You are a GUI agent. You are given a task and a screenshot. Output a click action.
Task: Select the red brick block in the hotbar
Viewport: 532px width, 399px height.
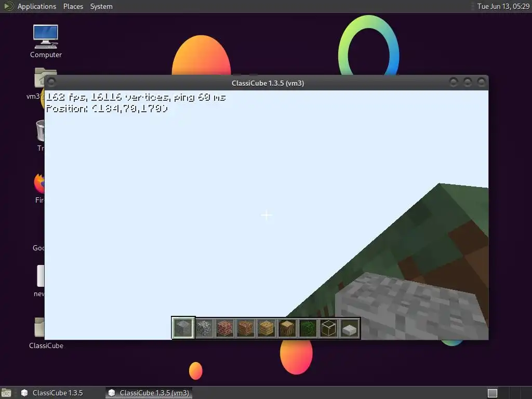[224, 328]
